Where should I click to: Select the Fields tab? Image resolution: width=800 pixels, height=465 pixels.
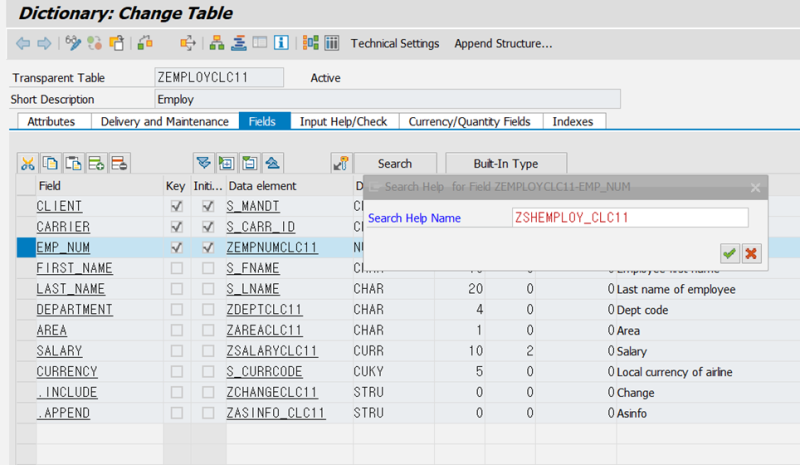coord(262,121)
